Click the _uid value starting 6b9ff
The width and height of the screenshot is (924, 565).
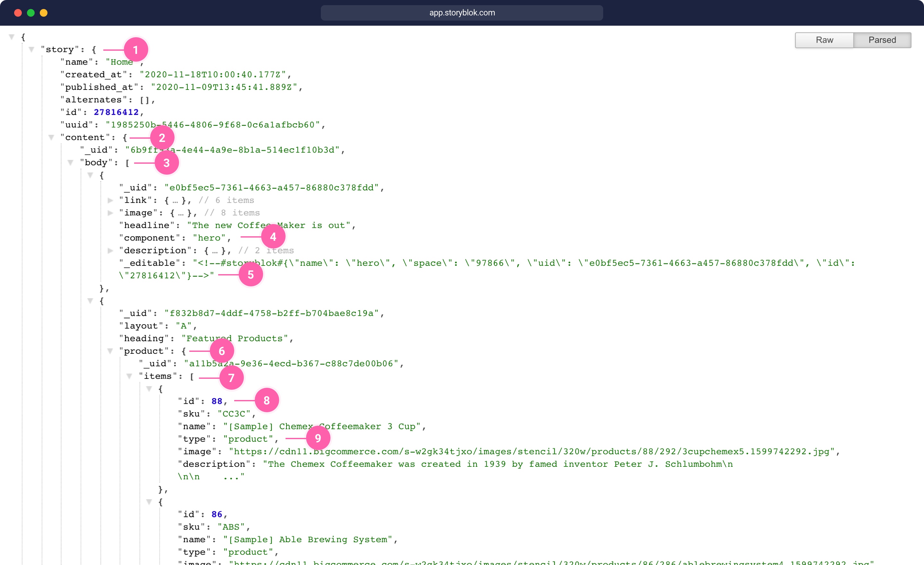[x=232, y=150]
